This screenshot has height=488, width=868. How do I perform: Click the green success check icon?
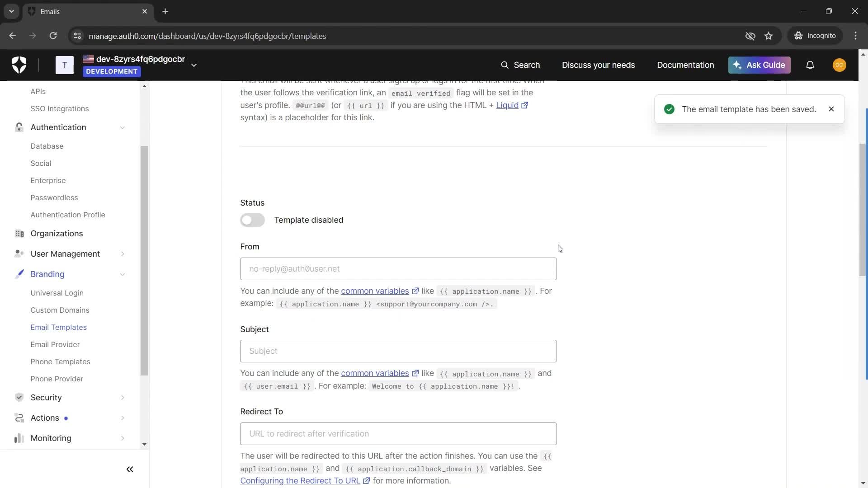pyautogui.click(x=670, y=109)
